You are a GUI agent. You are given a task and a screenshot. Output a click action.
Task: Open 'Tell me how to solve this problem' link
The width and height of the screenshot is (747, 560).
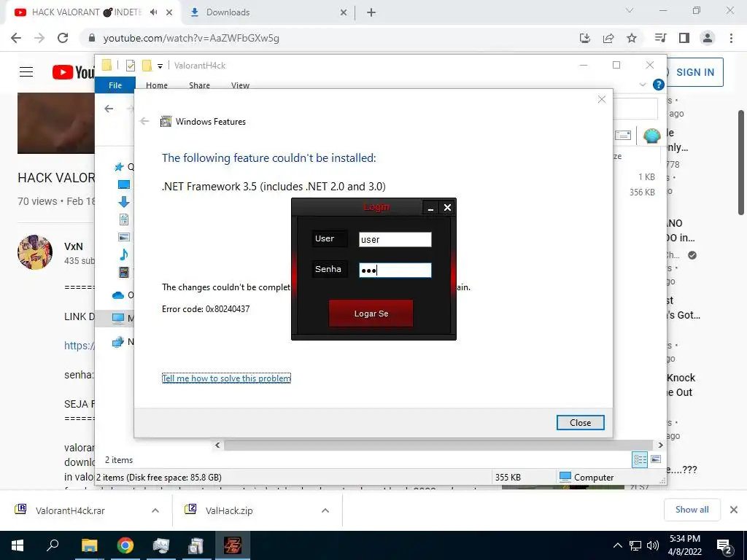(x=226, y=378)
